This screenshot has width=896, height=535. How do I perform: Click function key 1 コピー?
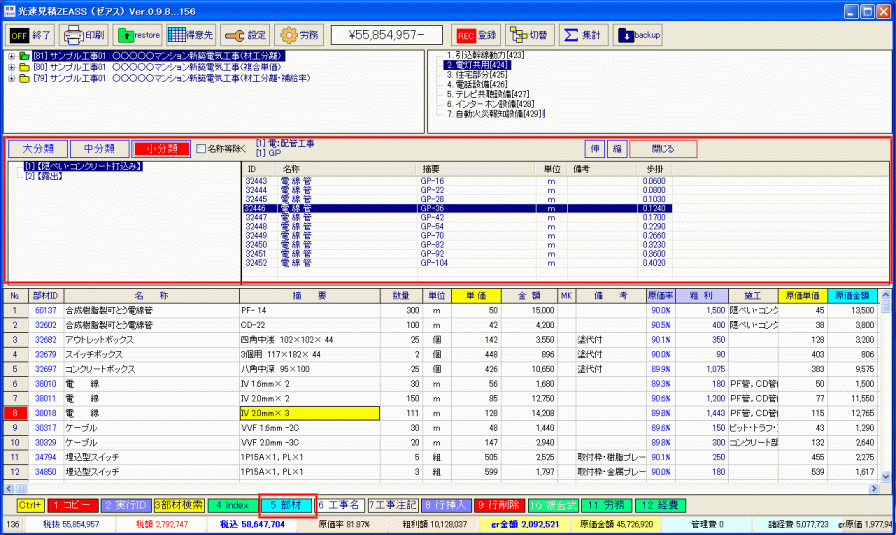coord(73,505)
